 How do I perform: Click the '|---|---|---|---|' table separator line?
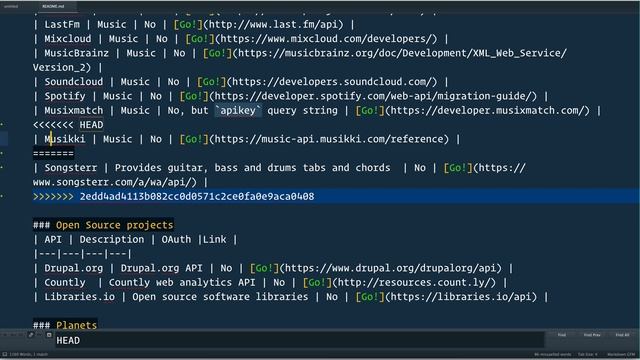(82, 254)
